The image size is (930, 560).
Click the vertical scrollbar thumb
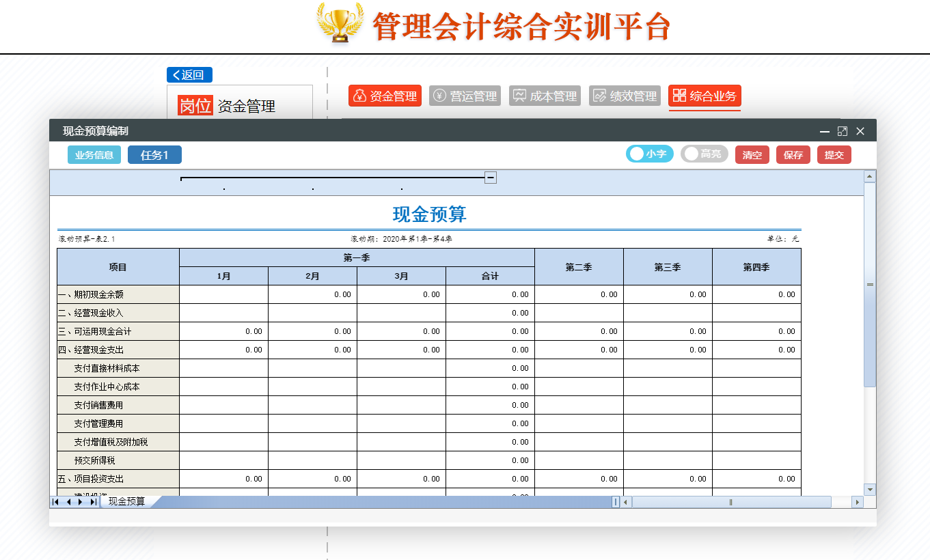point(870,285)
